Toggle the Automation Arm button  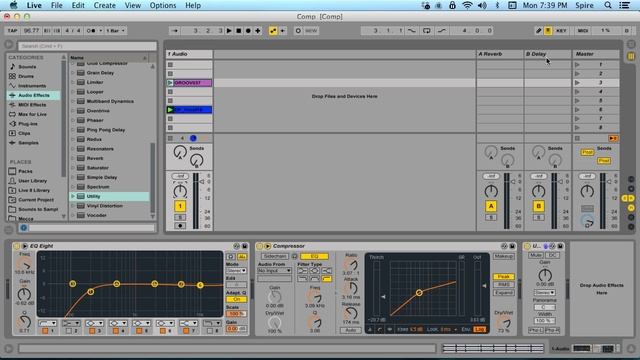point(273,31)
